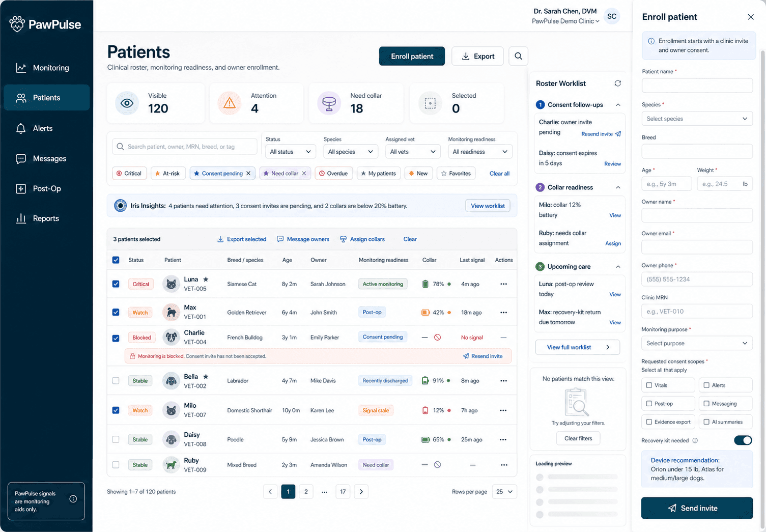Toggle the select-all patients checkbox

pos(116,260)
